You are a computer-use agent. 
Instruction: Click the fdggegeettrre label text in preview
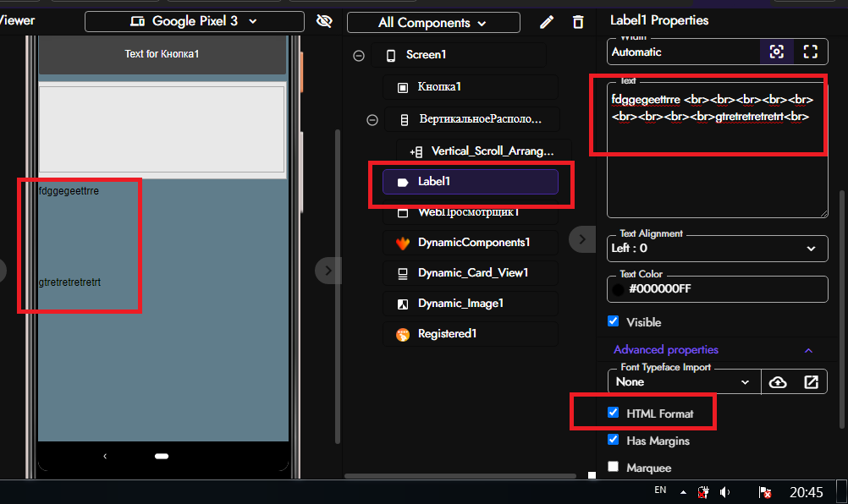coord(69,190)
